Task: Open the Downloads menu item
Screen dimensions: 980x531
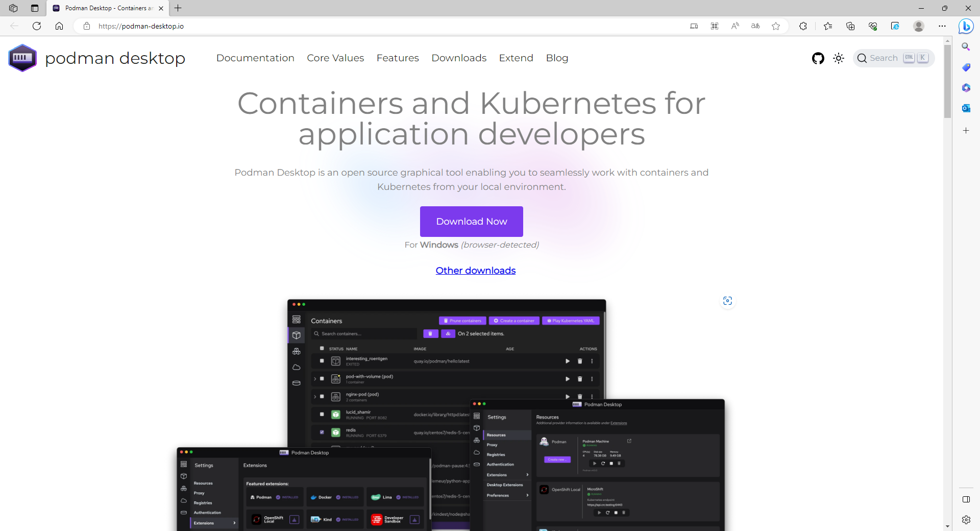Action: [x=459, y=58]
